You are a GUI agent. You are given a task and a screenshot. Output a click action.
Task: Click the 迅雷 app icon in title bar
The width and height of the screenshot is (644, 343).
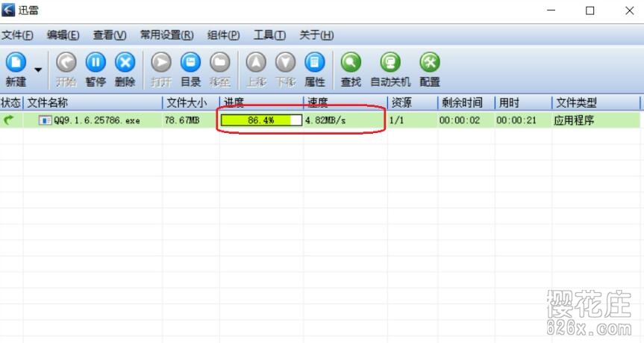click(7, 10)
